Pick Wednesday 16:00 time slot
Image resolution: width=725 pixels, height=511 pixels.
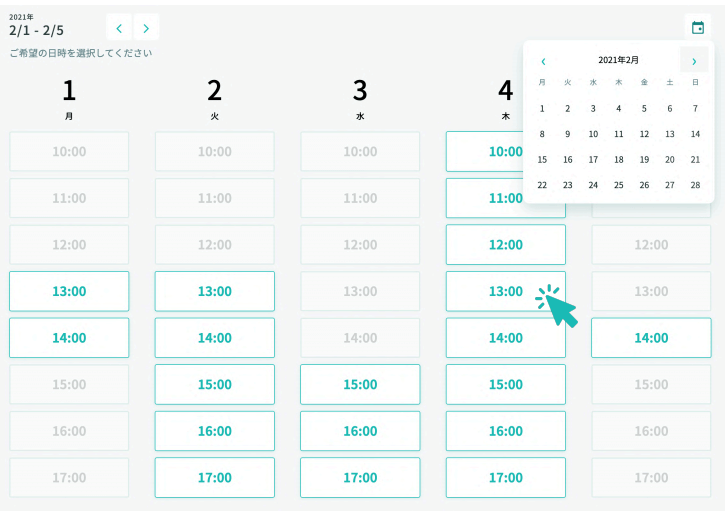click(x=360, y=431)
